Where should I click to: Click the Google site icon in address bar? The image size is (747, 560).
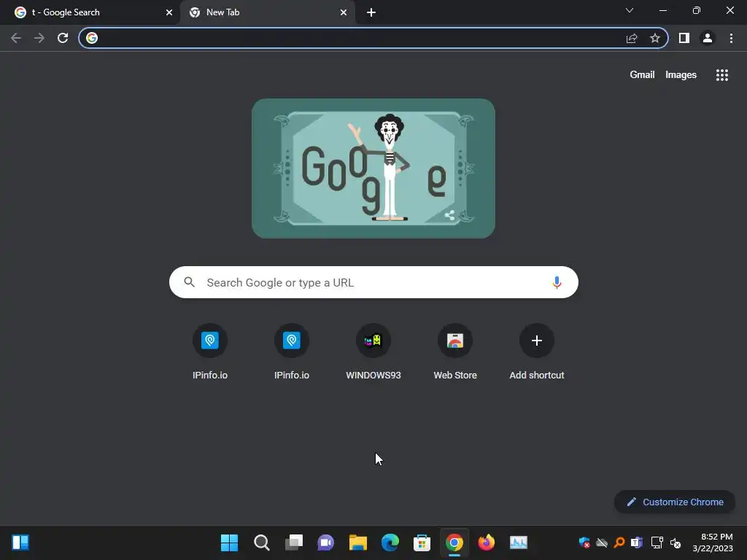pyautogui.click(x=92, y=38)
